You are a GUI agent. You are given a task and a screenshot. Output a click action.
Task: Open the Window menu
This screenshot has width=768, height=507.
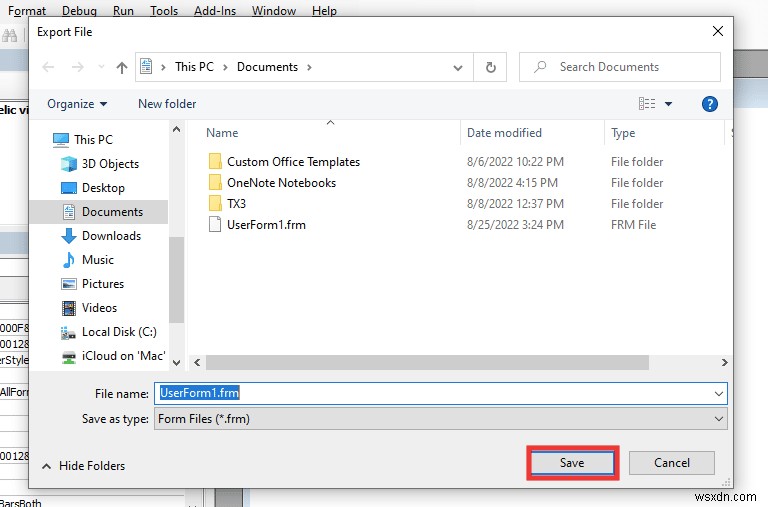click(x=274, y=10)
